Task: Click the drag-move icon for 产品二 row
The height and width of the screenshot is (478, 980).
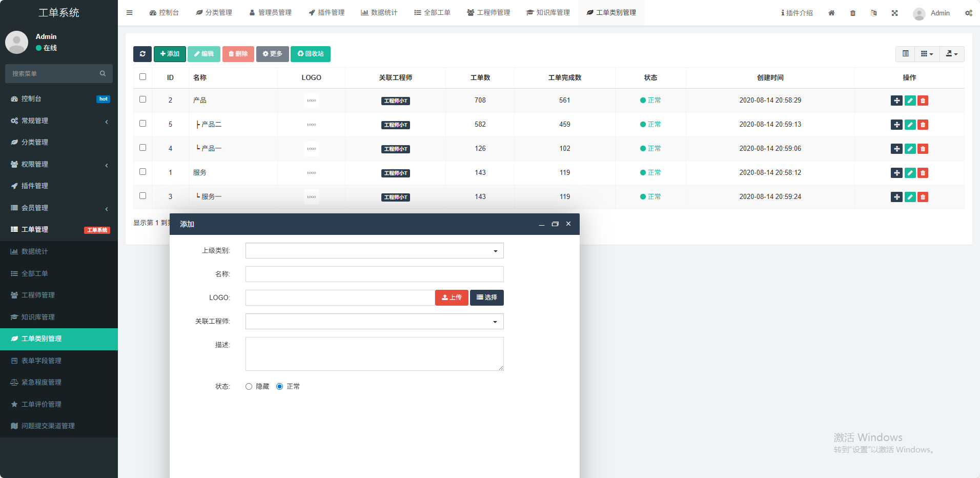Action: tap(896, 125)
